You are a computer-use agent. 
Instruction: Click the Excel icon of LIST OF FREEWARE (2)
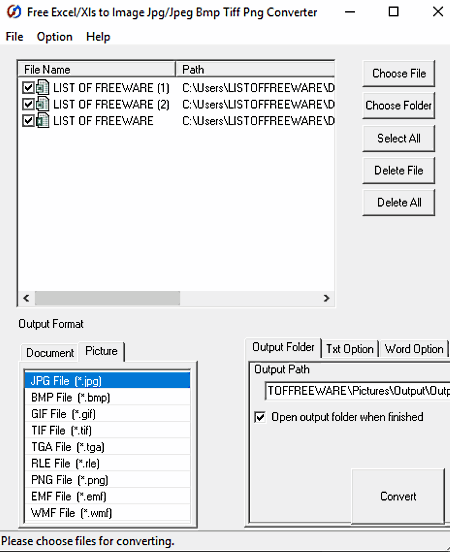43,104
